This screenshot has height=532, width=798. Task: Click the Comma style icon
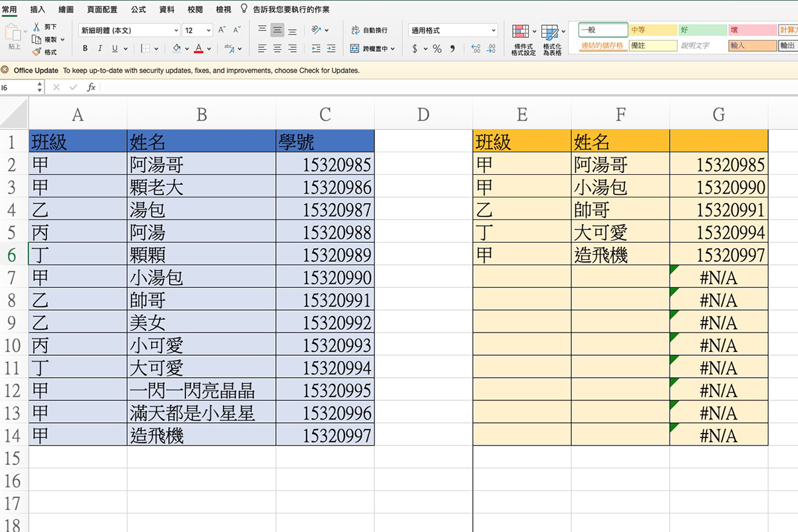pos(453,48)
